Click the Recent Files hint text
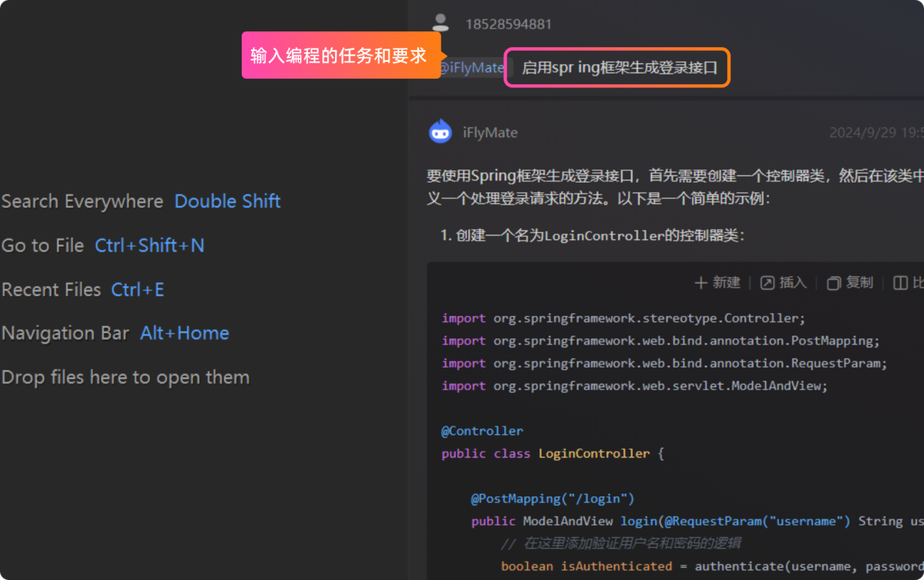 click(51, 289)
